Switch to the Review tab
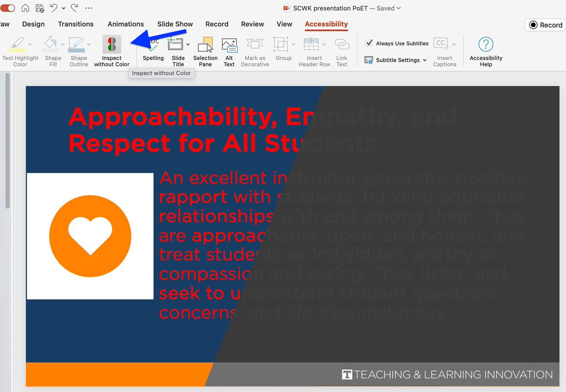 (252, 24)
